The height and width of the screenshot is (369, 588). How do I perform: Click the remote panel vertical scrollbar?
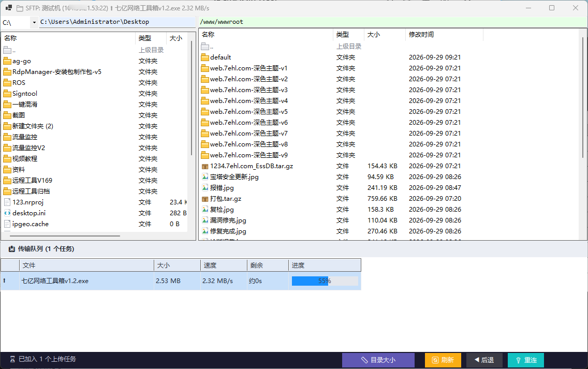pyautogui.click(x=582, y=97)
